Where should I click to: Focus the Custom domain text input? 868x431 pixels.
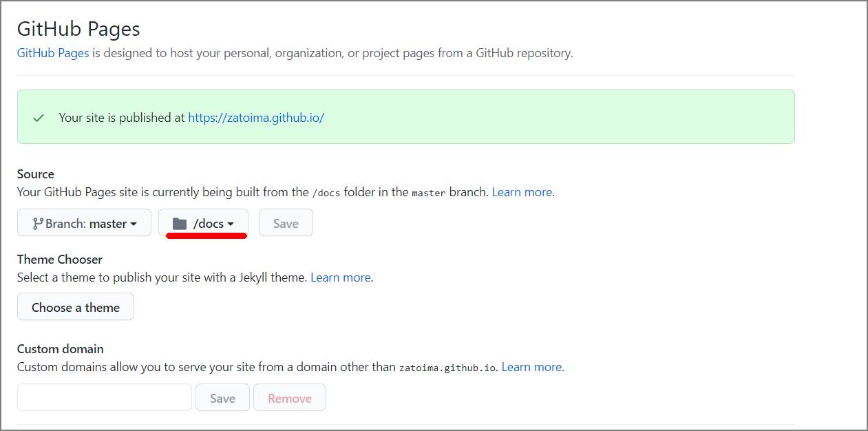coord(105,398)
